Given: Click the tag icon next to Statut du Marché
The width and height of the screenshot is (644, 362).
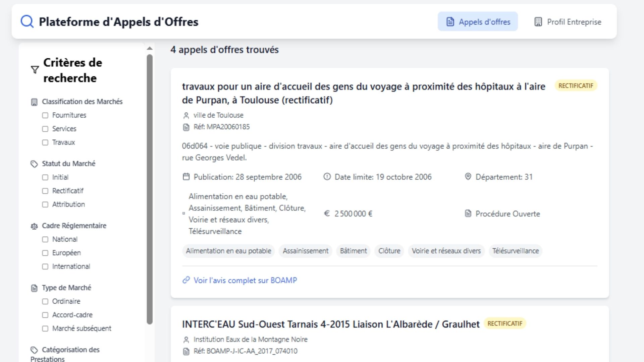Looking at the screenshot, I should coord(34,164).
